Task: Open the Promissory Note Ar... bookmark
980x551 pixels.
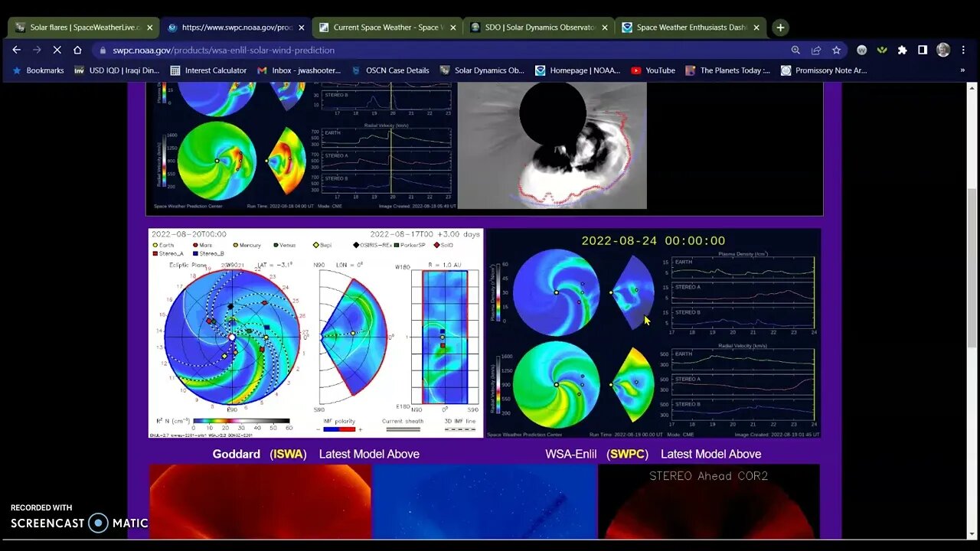Action: 824,70
